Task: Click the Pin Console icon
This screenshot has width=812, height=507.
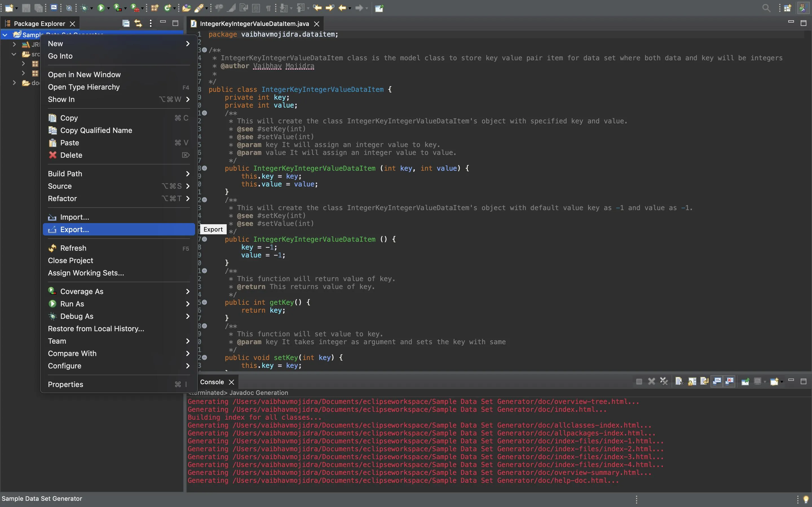Action: tap(745, 381)
